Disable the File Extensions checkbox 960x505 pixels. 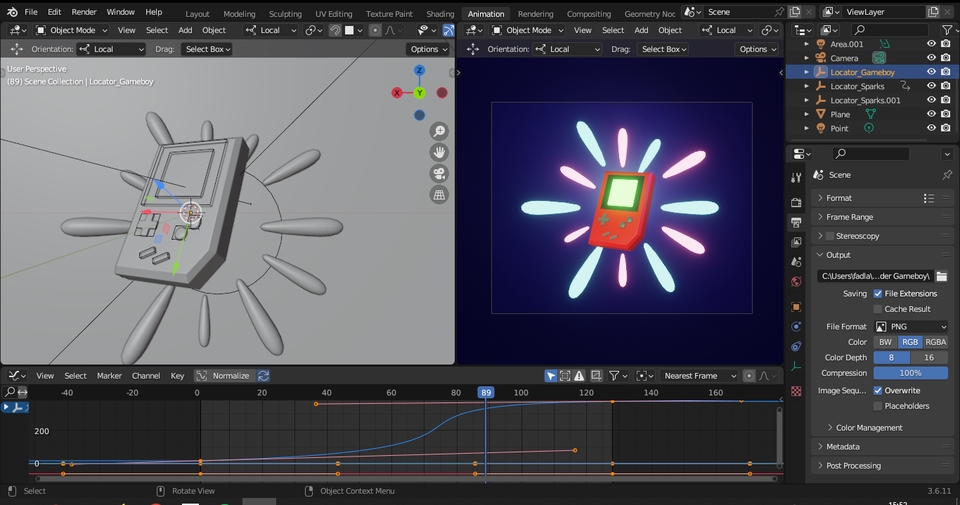tap(878, 294)
